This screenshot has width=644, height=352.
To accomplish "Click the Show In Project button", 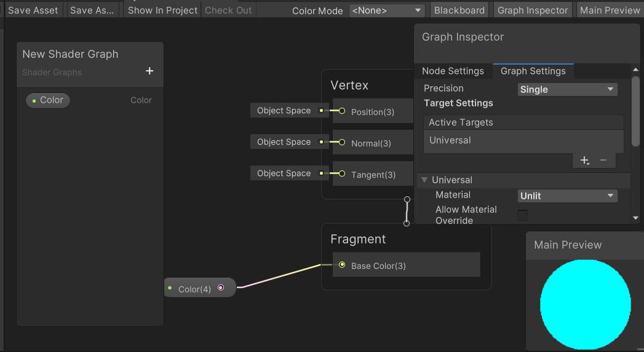I will coord(163,10).
